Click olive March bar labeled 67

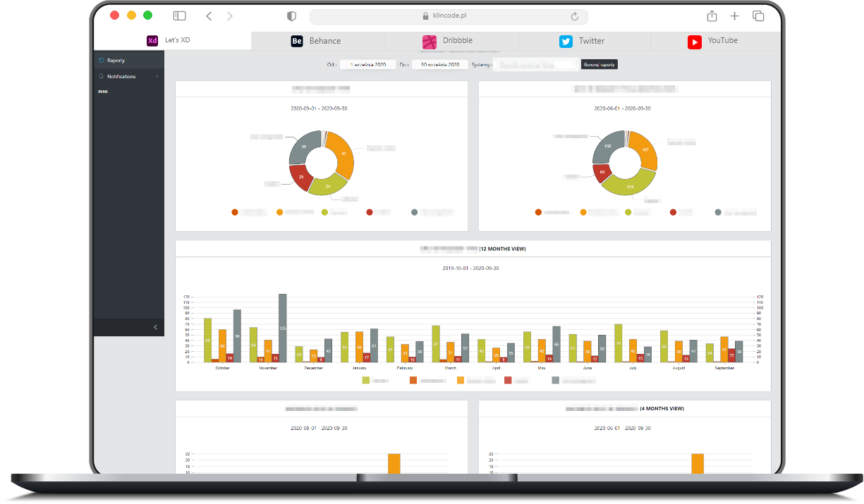(436, 344)
